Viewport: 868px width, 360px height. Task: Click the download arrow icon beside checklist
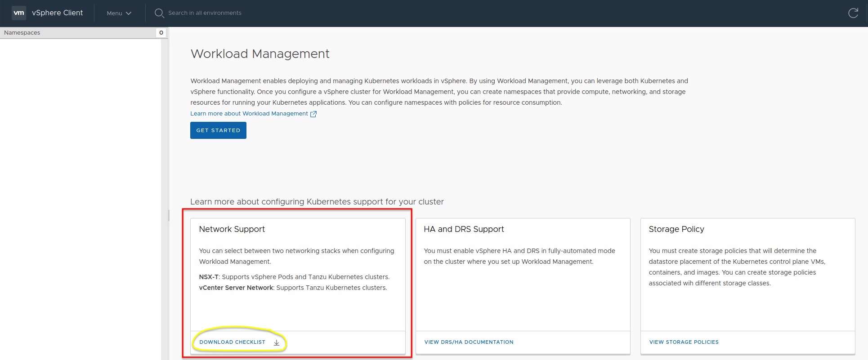[277, 342]
